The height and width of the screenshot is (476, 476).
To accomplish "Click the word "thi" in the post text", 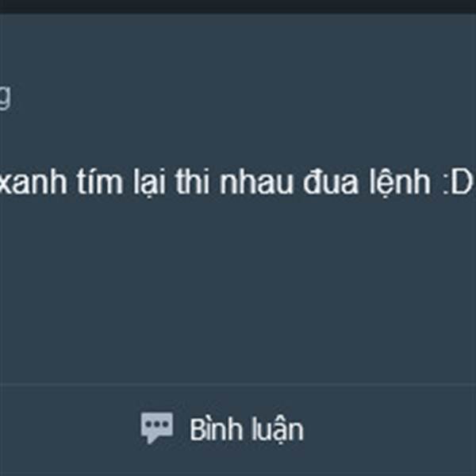I will [193, 182].
